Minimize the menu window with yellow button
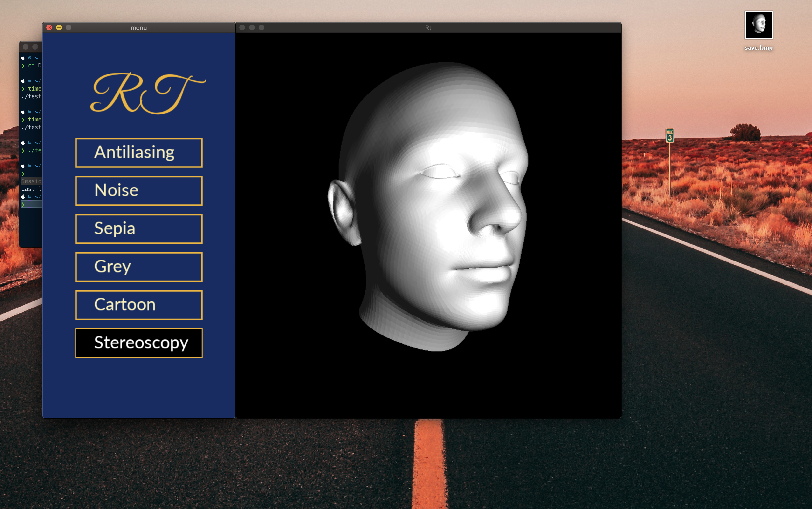Image resolution: width=812 pixels, height=509 pixels. (x=59, y=28)
